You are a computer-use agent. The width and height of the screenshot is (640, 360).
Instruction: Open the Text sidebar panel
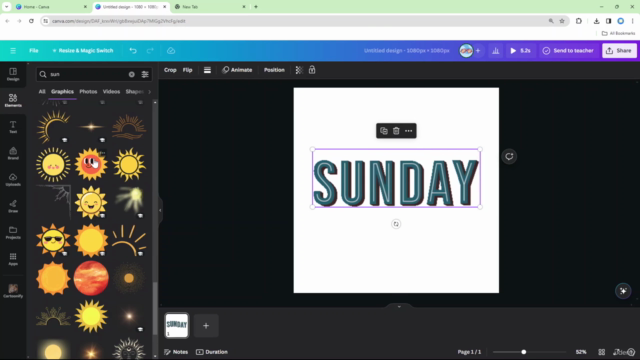coord(13,127)
